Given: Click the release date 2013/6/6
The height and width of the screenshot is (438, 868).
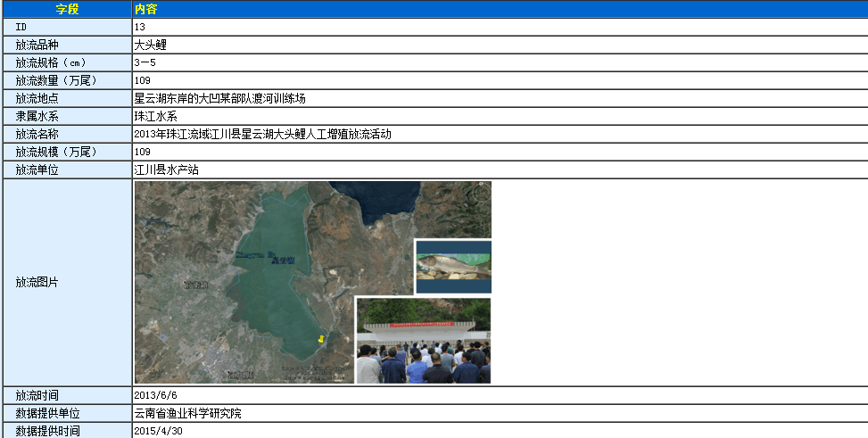Looking at the screenshot, I should pyautogui.click(x=156, y=395).
